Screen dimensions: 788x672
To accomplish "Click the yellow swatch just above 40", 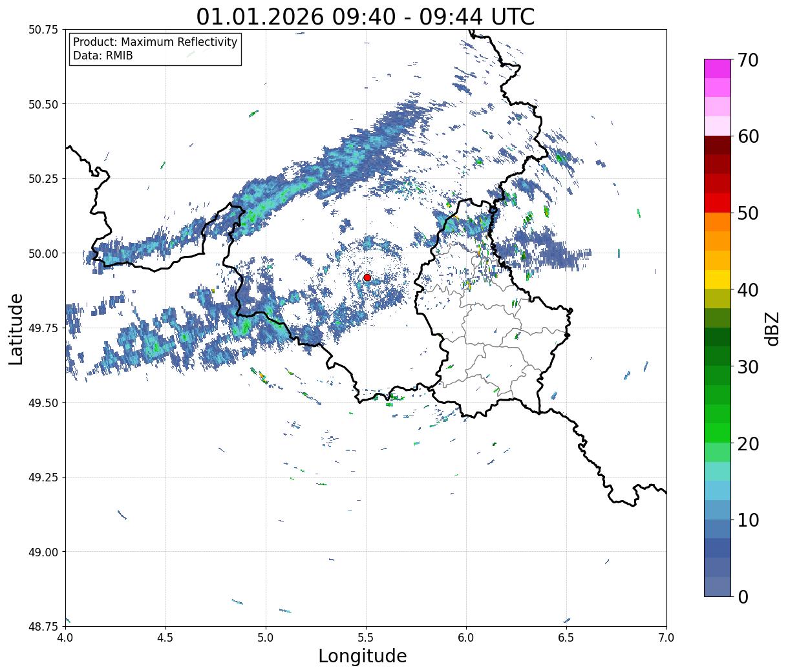I will [718, 280].
